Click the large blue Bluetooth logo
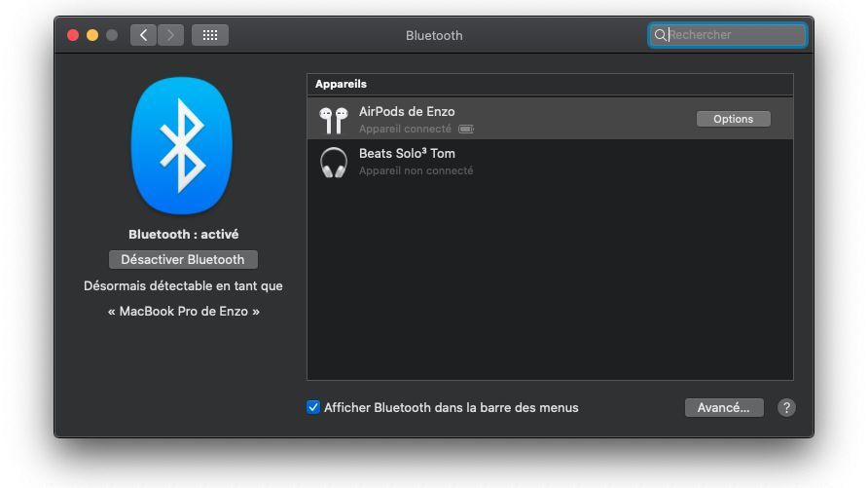The height and width of the screenshot is (488, 868). point(182,146)
